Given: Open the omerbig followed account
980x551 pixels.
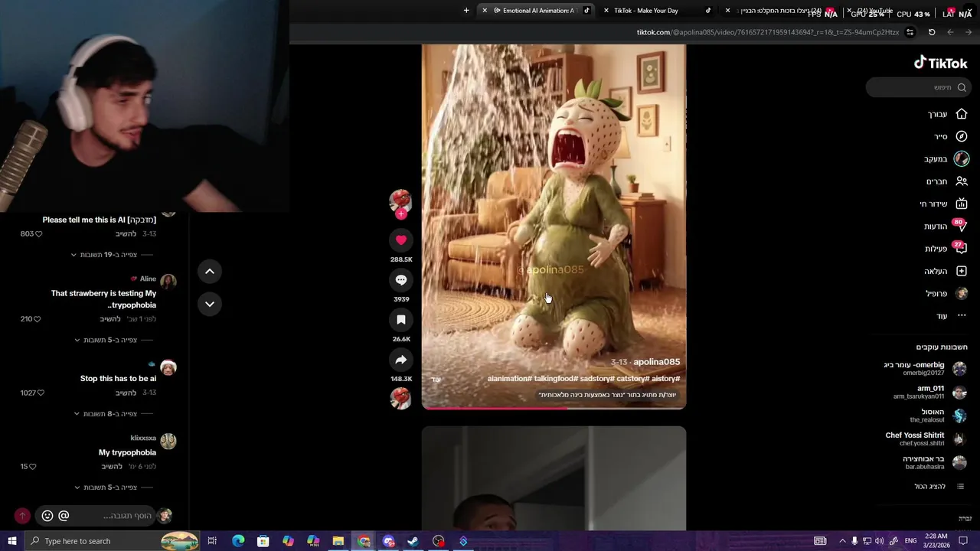Looking at the screenshot, I should coord(925,369).
